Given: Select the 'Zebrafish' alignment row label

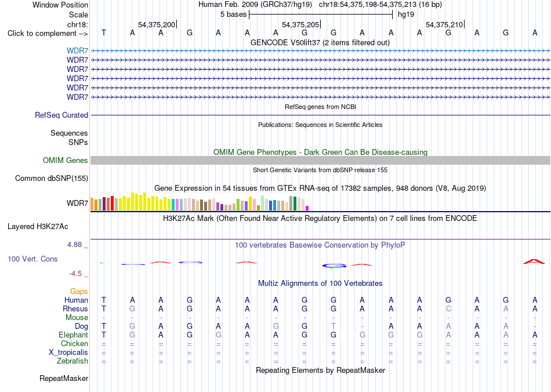Looking at the screenshot, I should point(72,361).
